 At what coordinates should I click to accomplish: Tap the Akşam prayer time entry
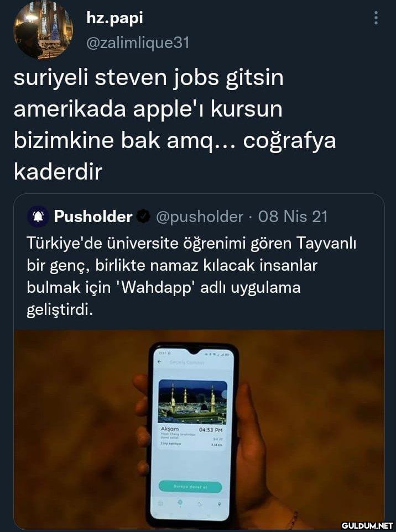(x=192, y=436)
